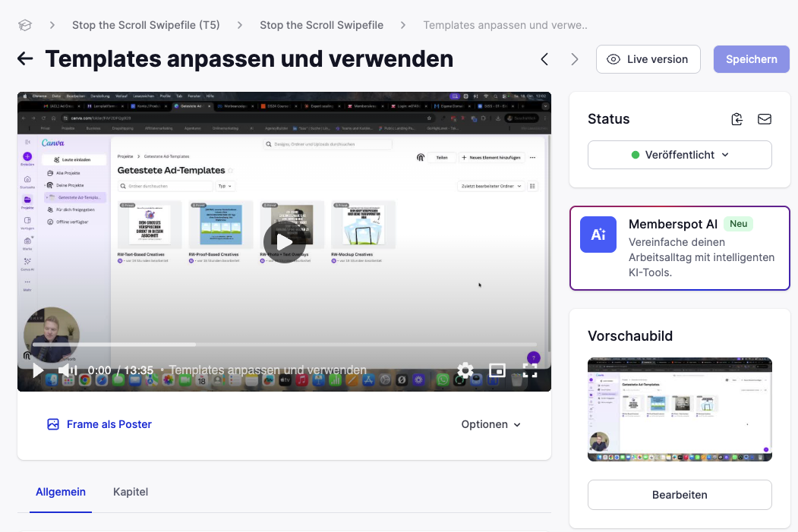Open the home icon in the breadcrumb
The width and height of the screenshot is (798, 532).
(x=25, y=25)
